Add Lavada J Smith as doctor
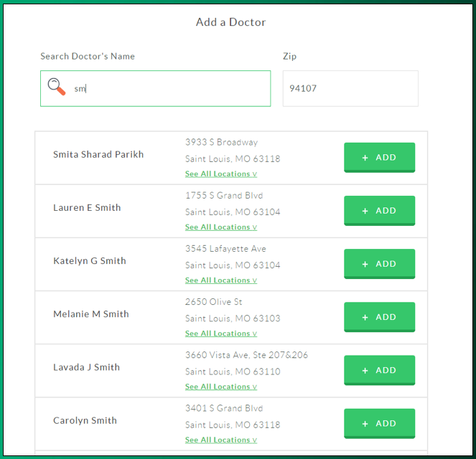Screen dimensions: 476x459 tap(379, 370)
